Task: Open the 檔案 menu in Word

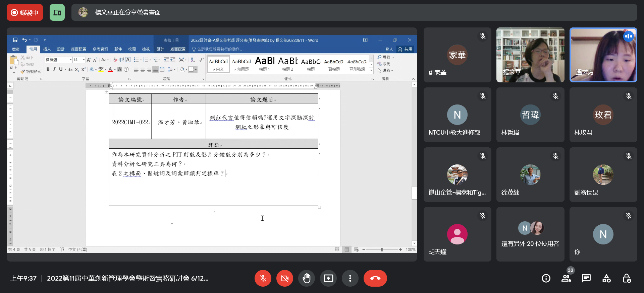Action: click(16, 49)
